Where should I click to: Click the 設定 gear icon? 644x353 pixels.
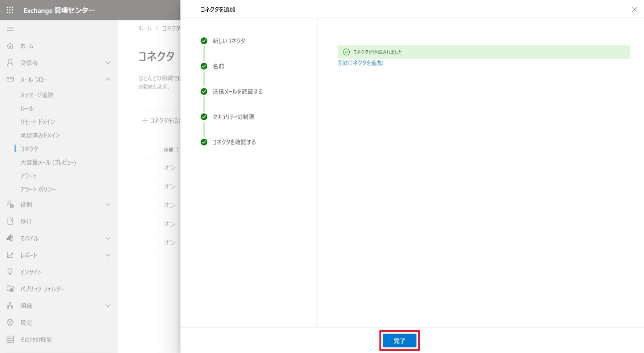(x=10, y=323)
